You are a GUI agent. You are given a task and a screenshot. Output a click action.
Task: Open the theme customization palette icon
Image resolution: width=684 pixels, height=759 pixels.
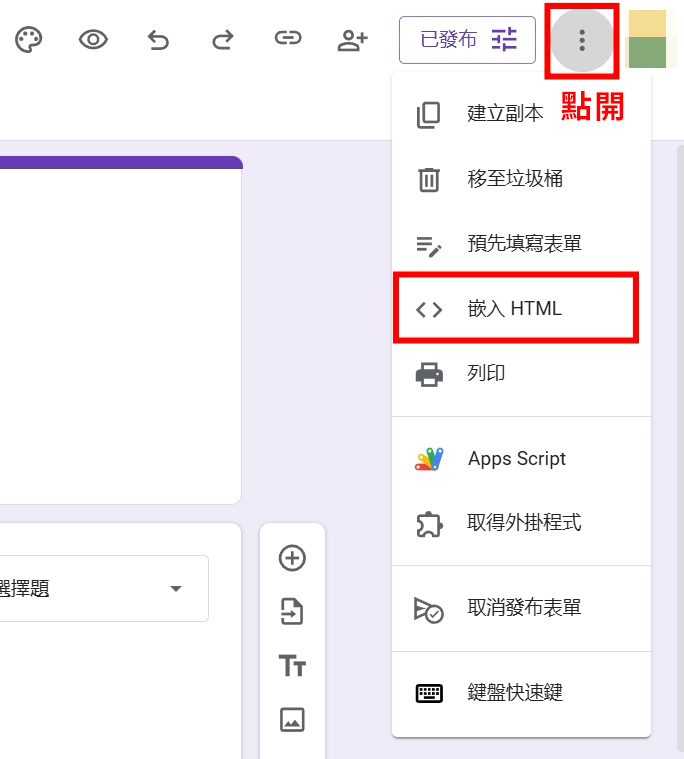pyautogui.click(x=28, y=40)
